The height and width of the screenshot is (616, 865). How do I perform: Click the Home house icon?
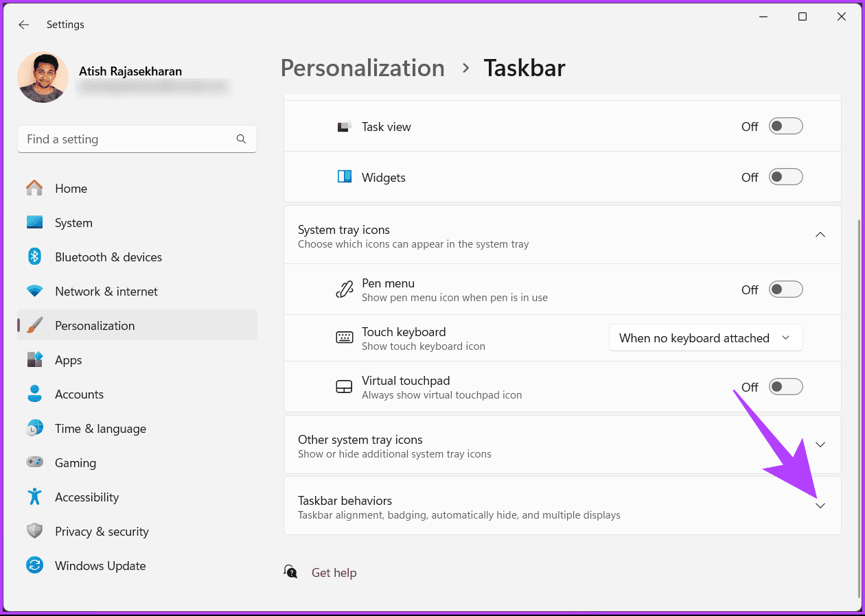click(34, 188)
